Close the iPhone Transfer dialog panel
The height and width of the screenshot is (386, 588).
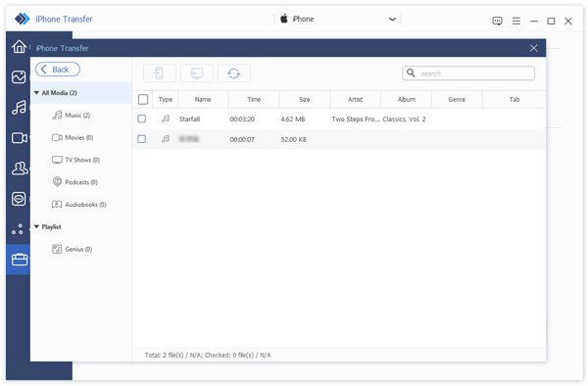click(x=534, y=48)
